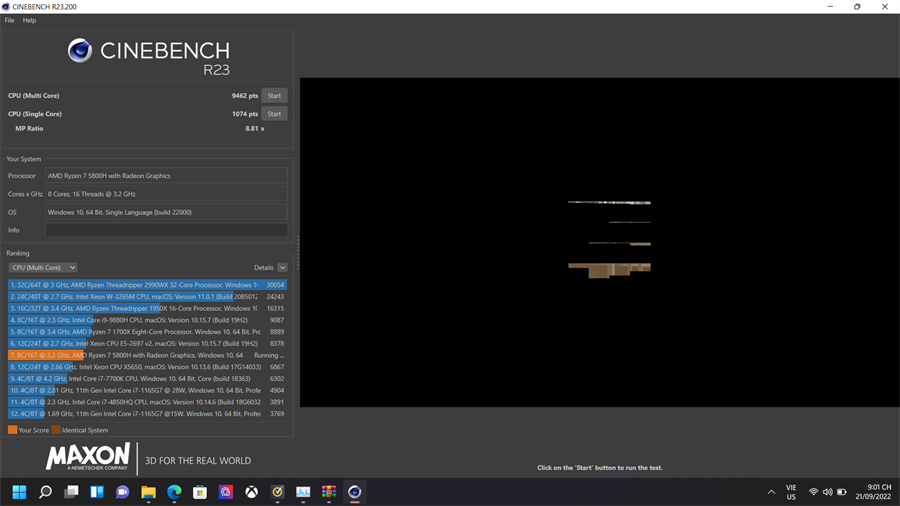Click the Cinebench icon in the taskbar
This screenshot has height=506, width=900.
click(x=354, y=492)
